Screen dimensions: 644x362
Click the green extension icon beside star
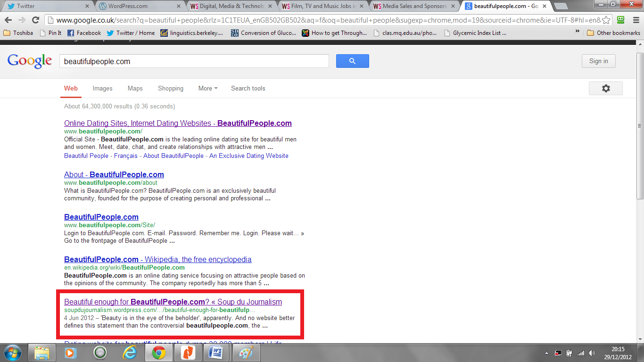click(621, 20)
